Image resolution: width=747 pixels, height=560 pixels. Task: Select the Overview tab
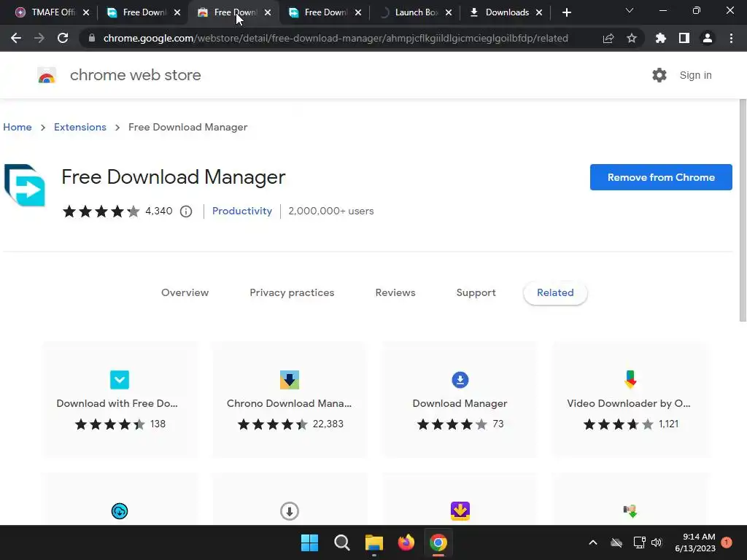tap(185, 293)
